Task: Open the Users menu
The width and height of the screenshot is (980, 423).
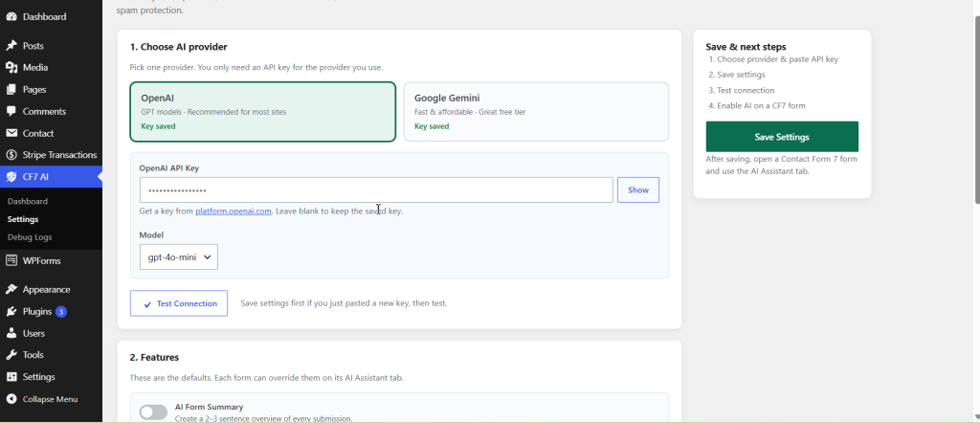Action: [x=33, y=333]
